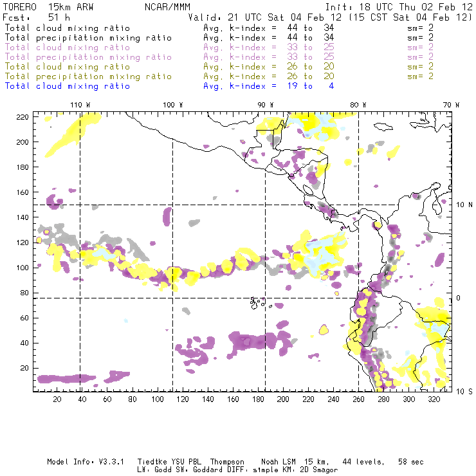Screen dimensions: 476x476
Task: Click blue 'Avg. k-index = 19 to 4'
Action: point(269,86)
